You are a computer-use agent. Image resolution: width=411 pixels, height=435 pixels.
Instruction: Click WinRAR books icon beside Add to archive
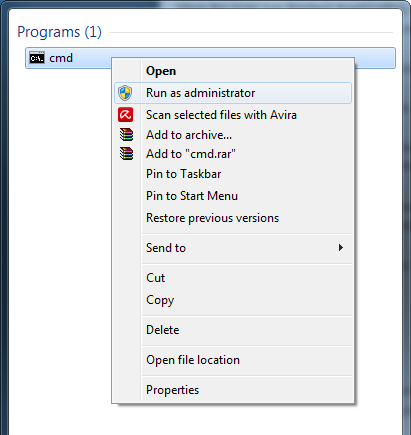(126, 135)
